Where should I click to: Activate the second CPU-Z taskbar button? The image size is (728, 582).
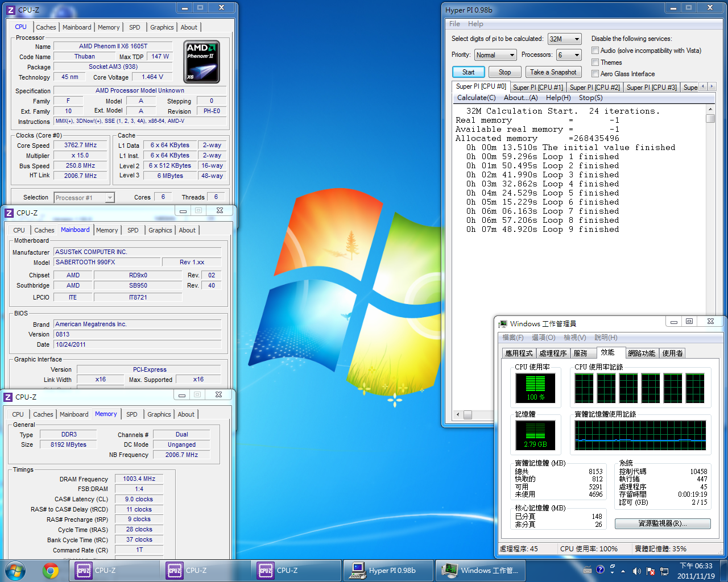click(x=205, y=571)
